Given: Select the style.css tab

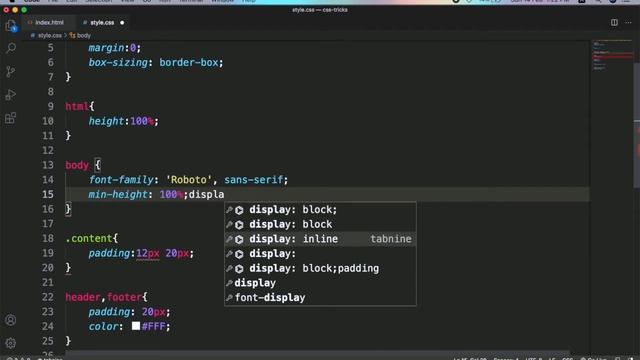Looking at the screenshot, I should pos(102,22).
